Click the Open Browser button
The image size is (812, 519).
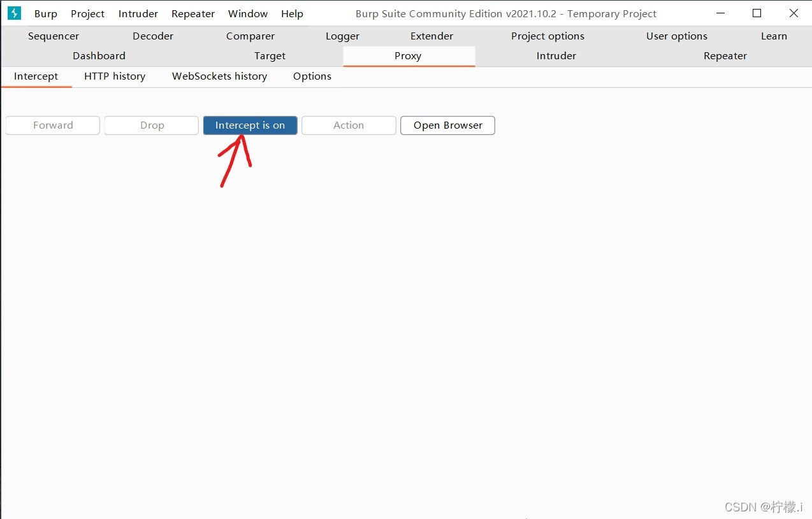(447, 125)
